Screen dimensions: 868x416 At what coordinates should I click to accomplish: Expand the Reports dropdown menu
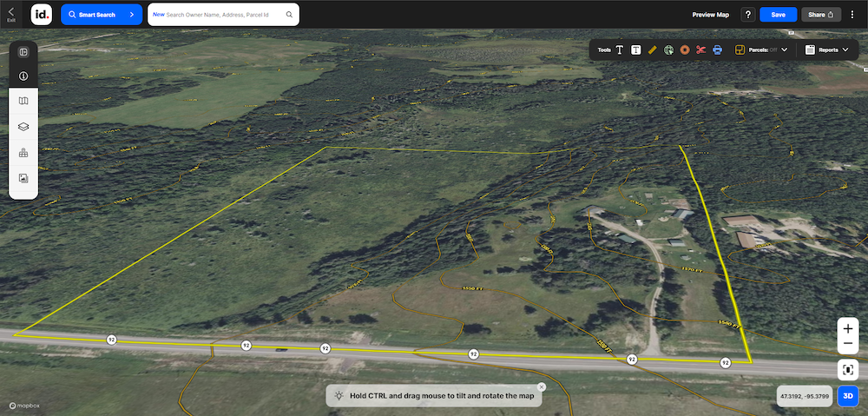pos(826,50)
